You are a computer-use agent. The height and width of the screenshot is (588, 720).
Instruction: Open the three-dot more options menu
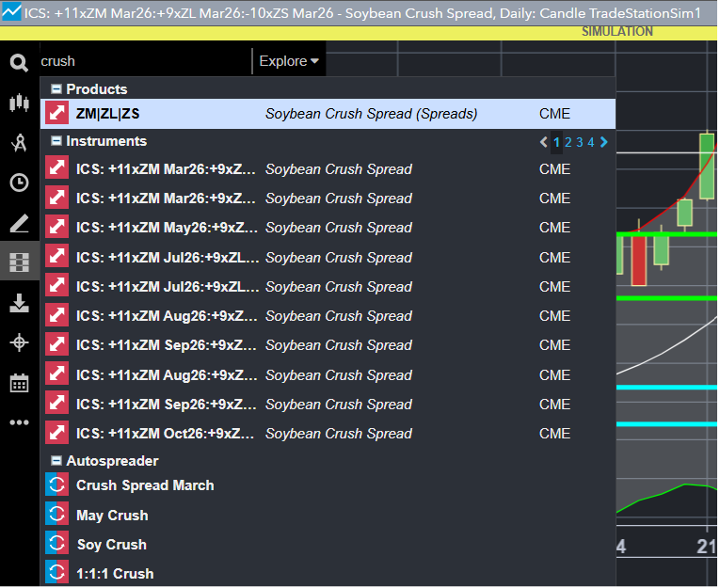[19, 422]
